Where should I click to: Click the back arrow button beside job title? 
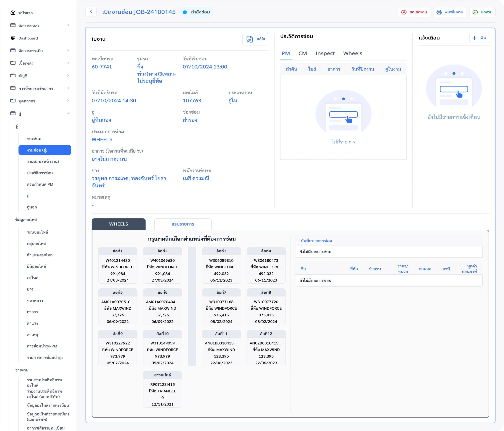[x=91, y=12]
